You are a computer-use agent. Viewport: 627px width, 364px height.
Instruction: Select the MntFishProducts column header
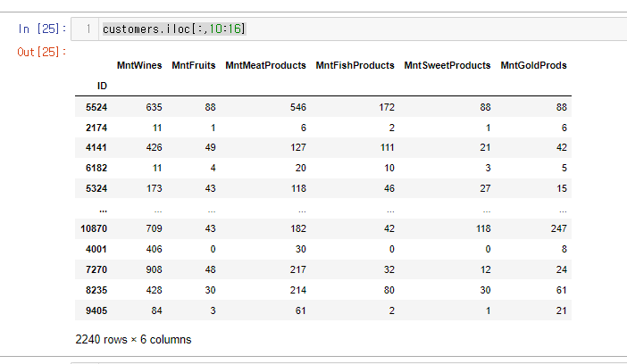coord(355,65)
